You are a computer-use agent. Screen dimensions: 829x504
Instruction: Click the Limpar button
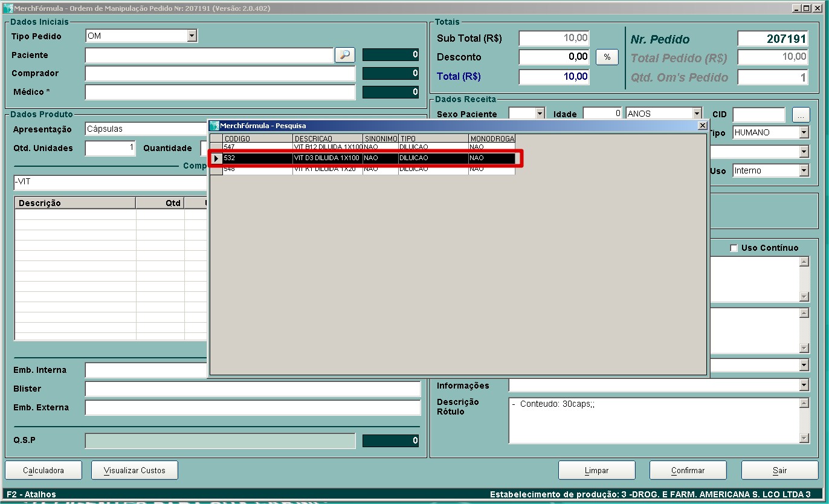click(x=596, y=470)
